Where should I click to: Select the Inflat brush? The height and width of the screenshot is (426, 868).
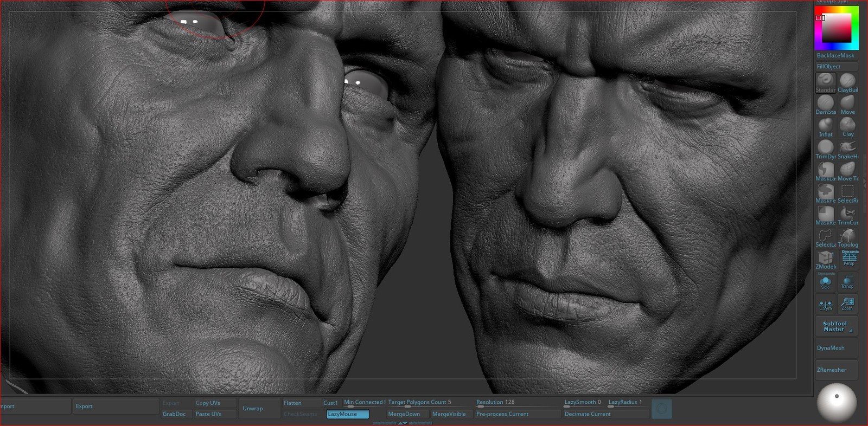[825, 127]
